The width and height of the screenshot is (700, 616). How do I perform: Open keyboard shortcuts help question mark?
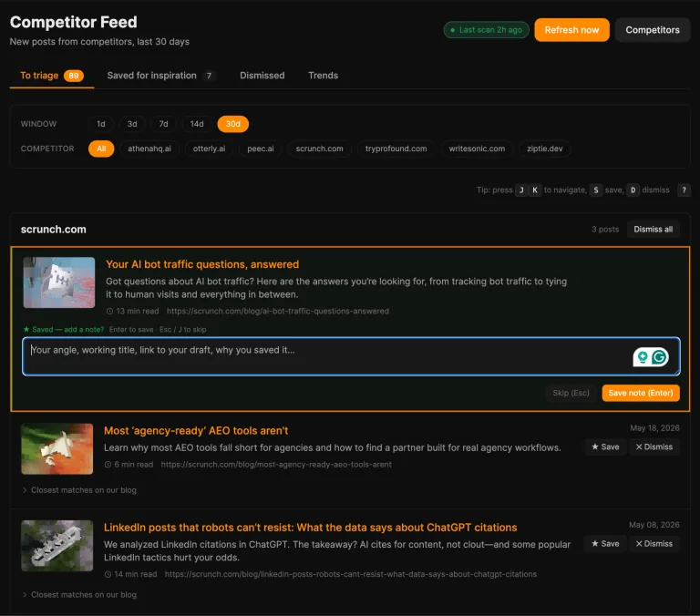[684, 190]
